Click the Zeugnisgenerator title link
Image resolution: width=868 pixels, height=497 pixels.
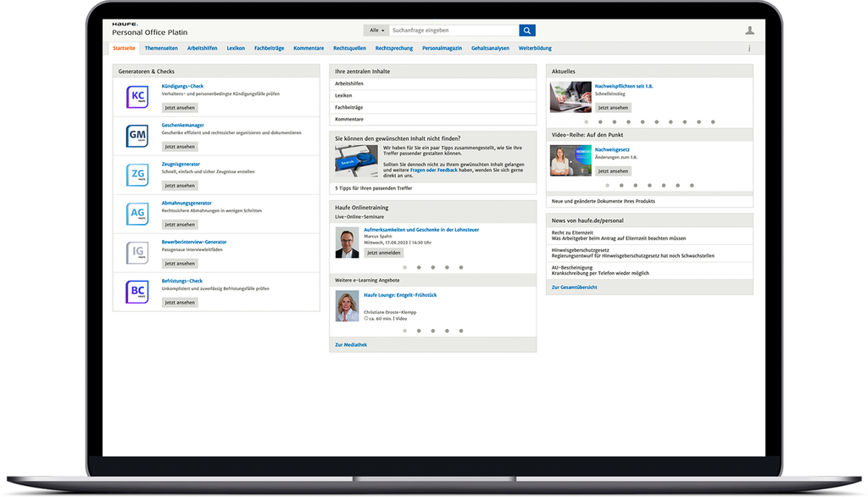click(181, 164)
